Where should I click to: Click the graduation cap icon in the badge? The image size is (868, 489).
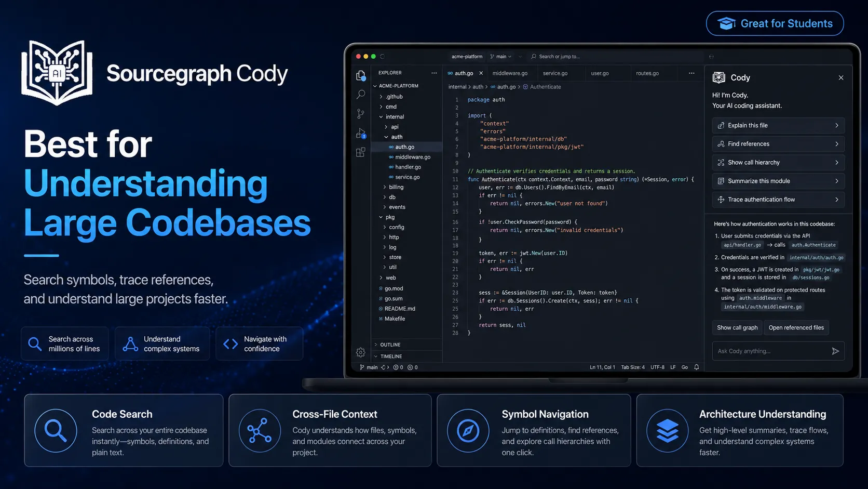pos(727,24)
